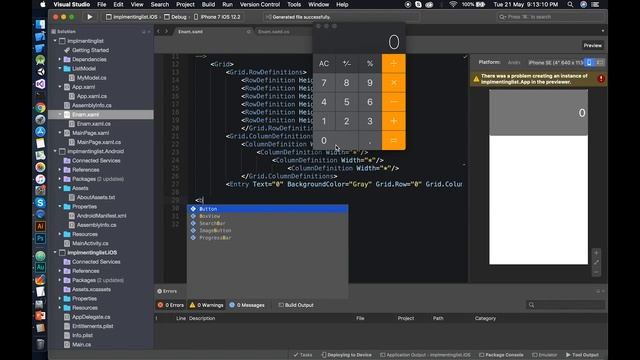Open the Tool Output pad
640x360 pixels.
tap(582, 355)
